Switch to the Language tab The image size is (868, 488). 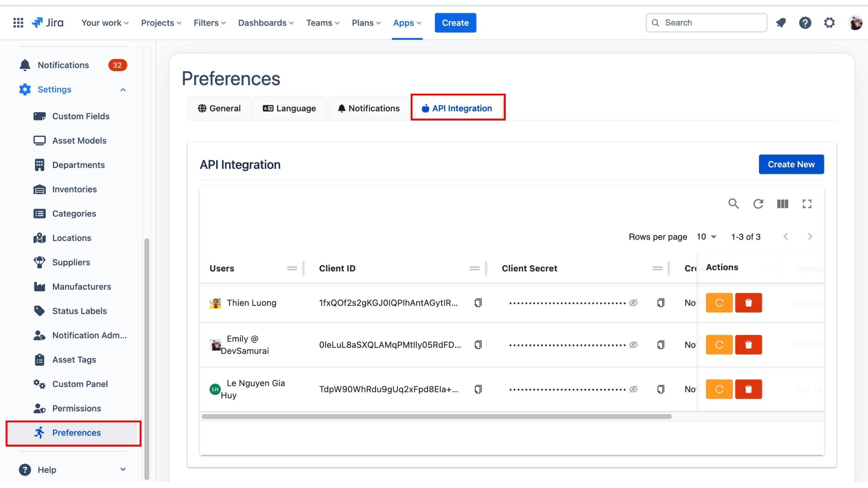(289, 108)
